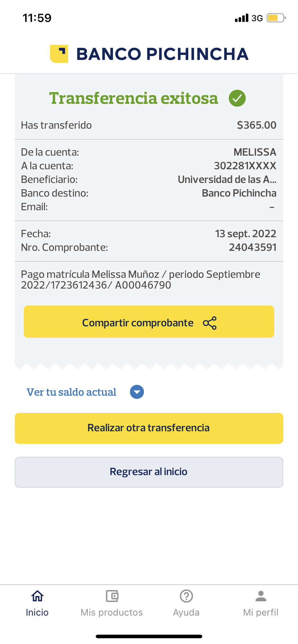
Task: Tap the Banco Pichincha yellow logo icon
Action: click(x=59, y=54)
